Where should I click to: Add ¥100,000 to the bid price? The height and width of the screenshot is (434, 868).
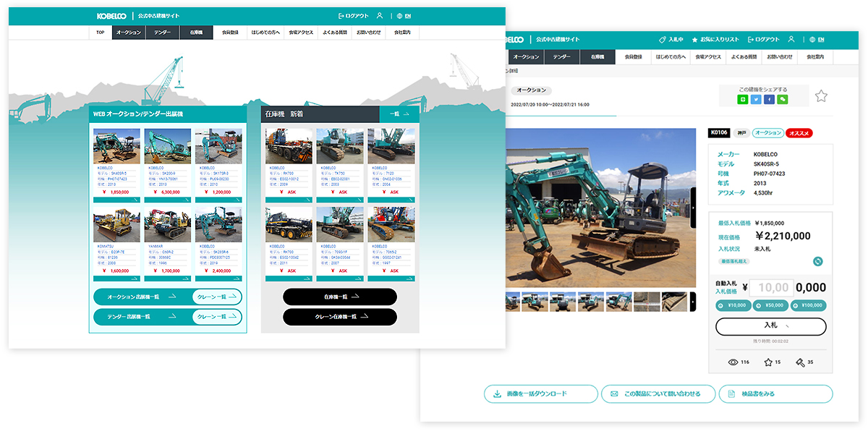pos(808,306)
